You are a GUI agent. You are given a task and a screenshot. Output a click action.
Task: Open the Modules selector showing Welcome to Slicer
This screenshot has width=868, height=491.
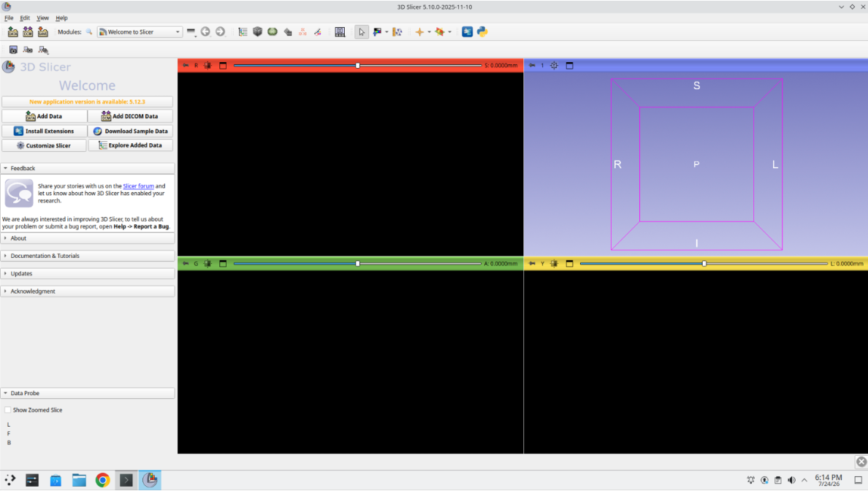point(140,32)
